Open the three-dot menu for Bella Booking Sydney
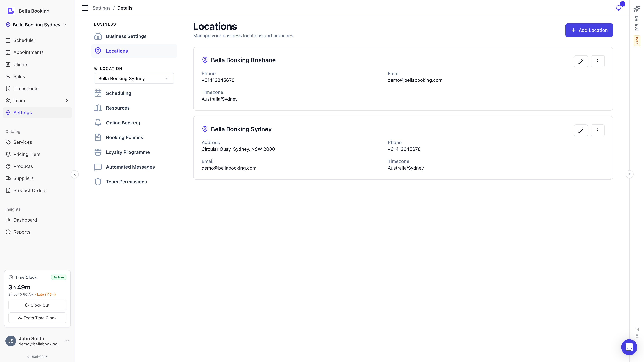The width and height of the screenshot is (644, 362). [x=598, y=130]
